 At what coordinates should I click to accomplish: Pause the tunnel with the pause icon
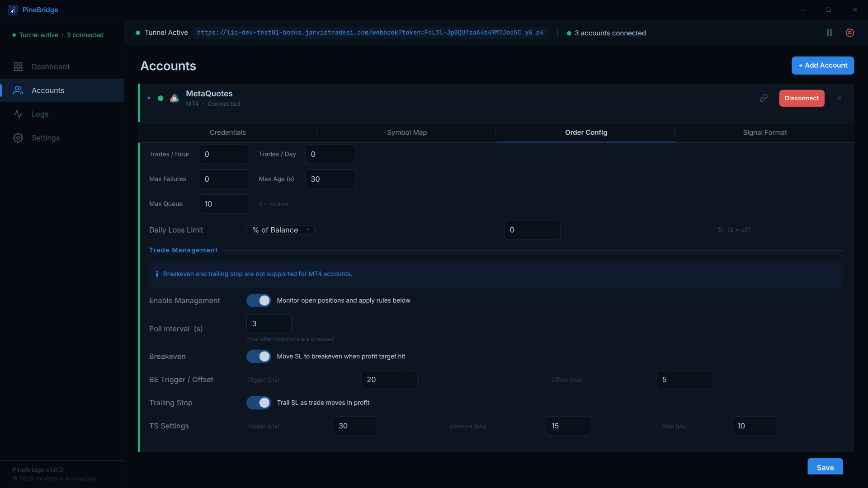830,33
